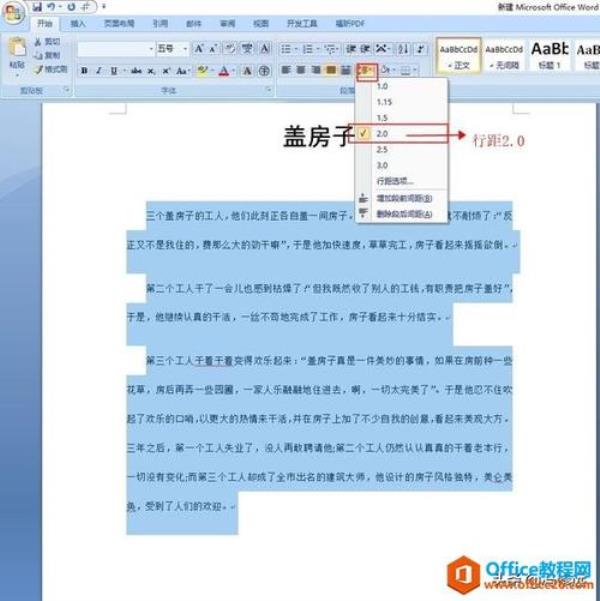The height and width of the screenshot is (601, 600).
Task: Distribute text evenly
Action: click(x=346, y=70)
